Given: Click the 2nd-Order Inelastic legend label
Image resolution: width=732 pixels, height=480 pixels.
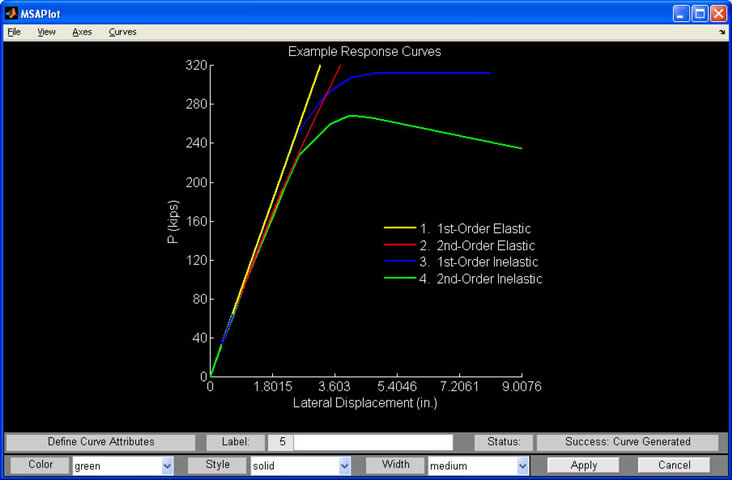Looking at the screenshot, I should point(489,280).
